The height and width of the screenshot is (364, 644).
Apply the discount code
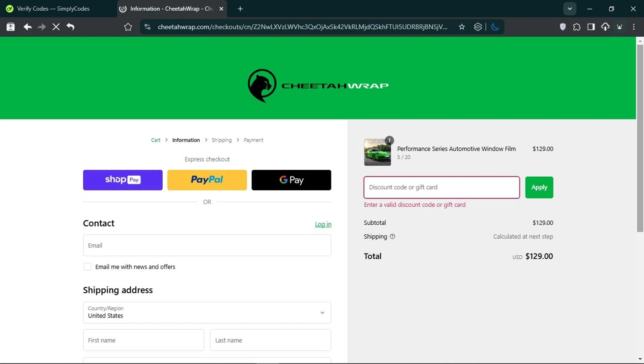pos(539,187)
